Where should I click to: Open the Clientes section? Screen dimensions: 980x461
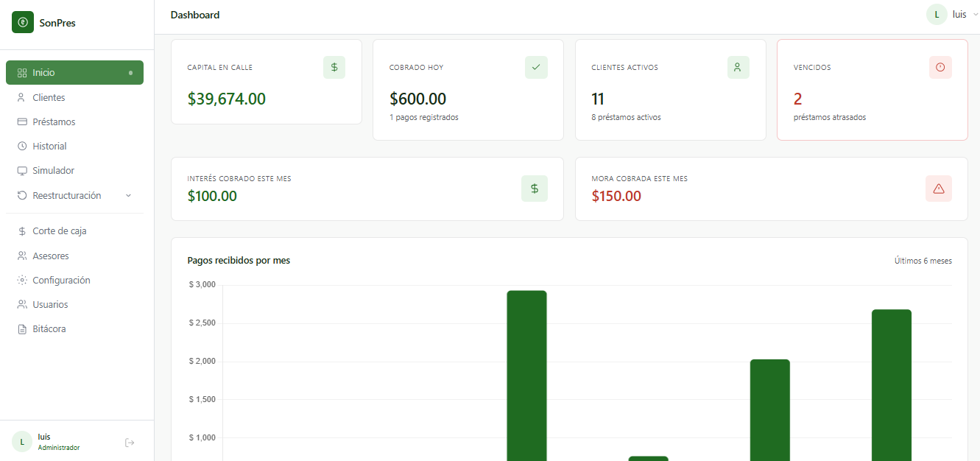(x=74, y=97)
